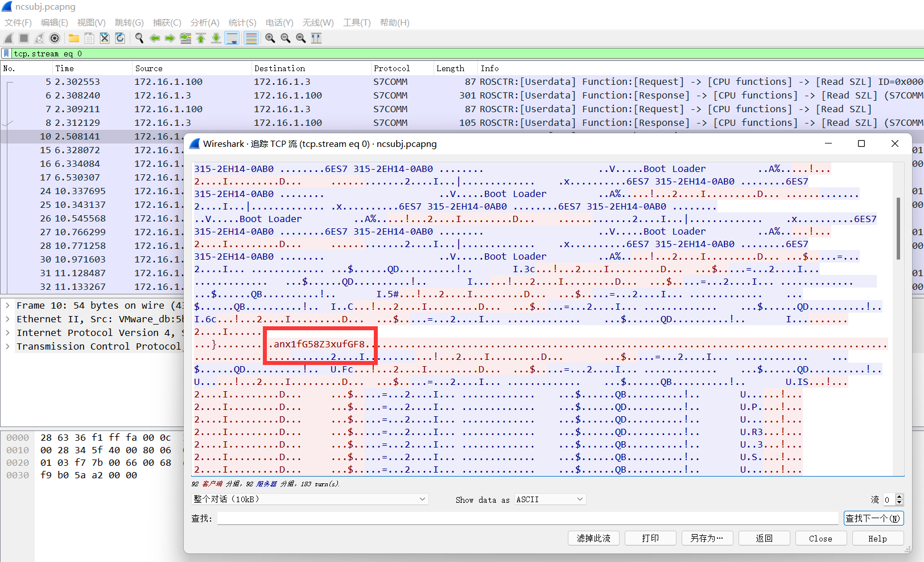Jump to first packet icon

coord(201,38)
